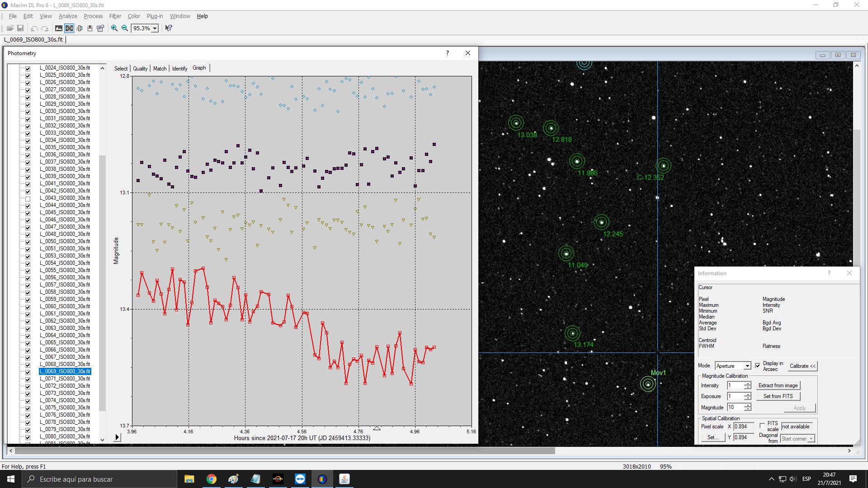Uncheck the L_0050_ISO800_30s.fit checkbox
This screenshot has height=488, width=868.
[x=28, y=242]
